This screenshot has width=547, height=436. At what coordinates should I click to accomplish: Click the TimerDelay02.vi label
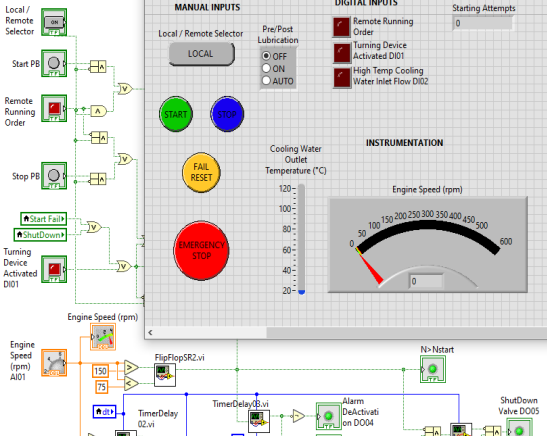(158, 419)
